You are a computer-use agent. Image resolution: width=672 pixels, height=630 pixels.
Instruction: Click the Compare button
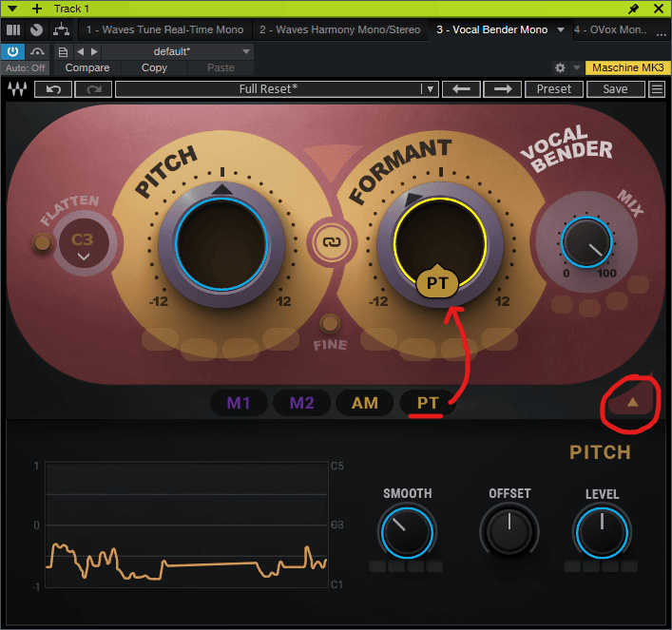pyautogui.click(x=87, y=67)
